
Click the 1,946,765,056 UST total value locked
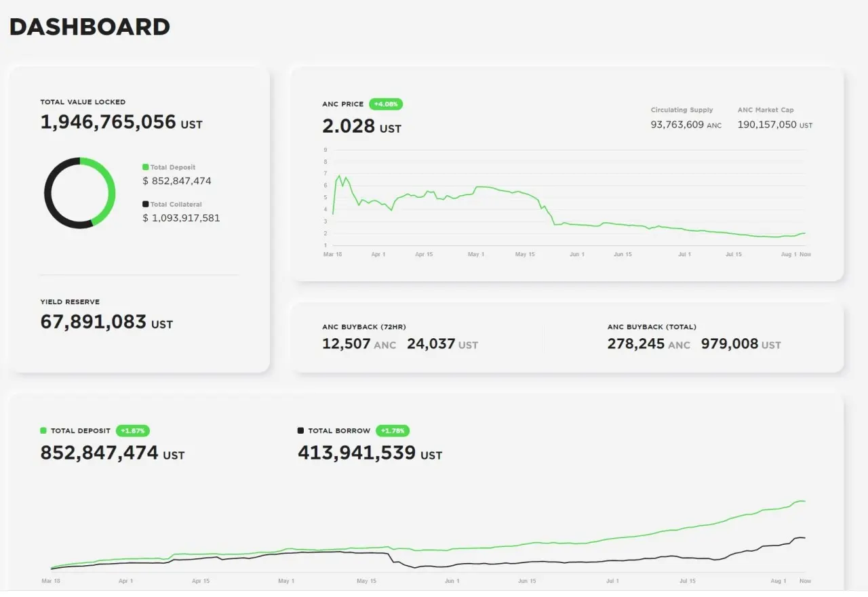(x=121, y=123)
